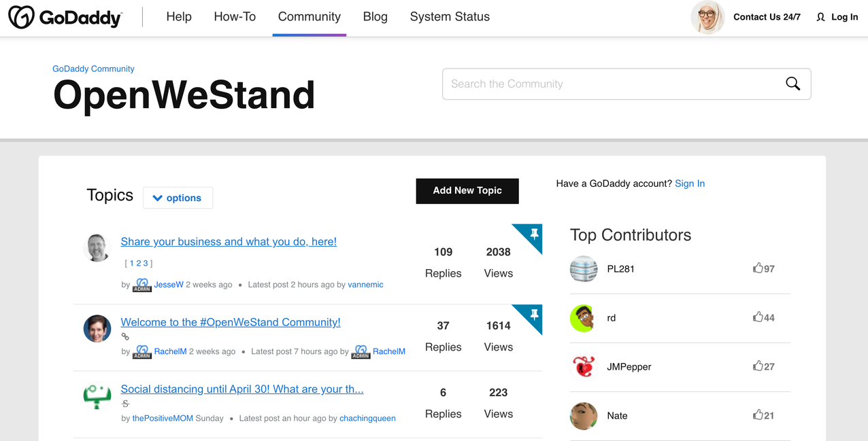Click link icon under Welcome topic title

(x=125, y=336)
